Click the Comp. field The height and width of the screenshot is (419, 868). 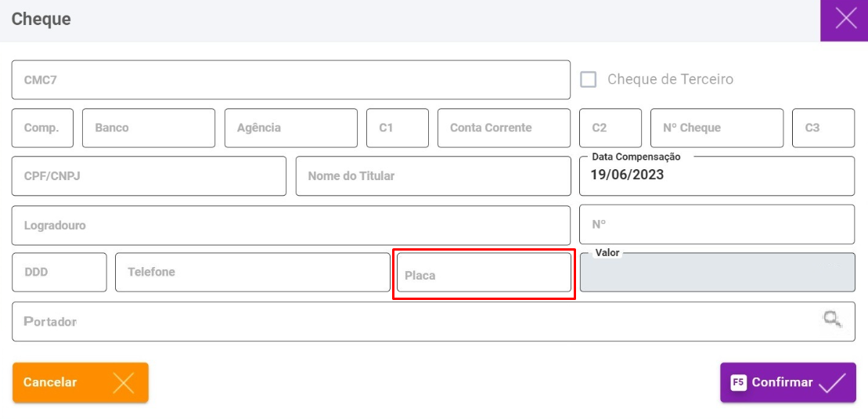42,128
